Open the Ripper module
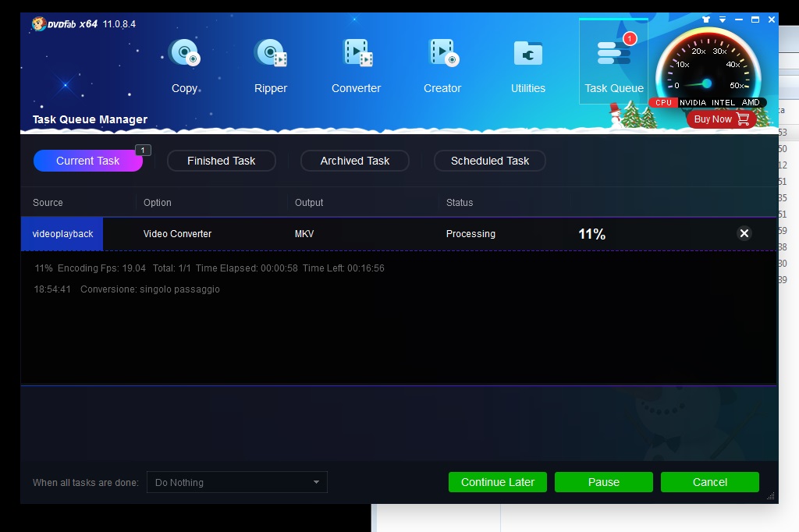This screenshot has width=799, height=532. [271, 66]
